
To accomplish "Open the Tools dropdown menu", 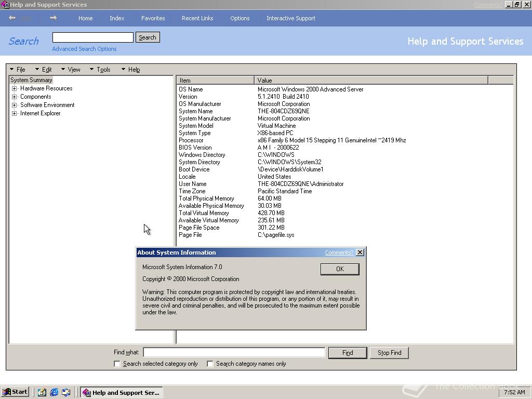I will point(100,70).
